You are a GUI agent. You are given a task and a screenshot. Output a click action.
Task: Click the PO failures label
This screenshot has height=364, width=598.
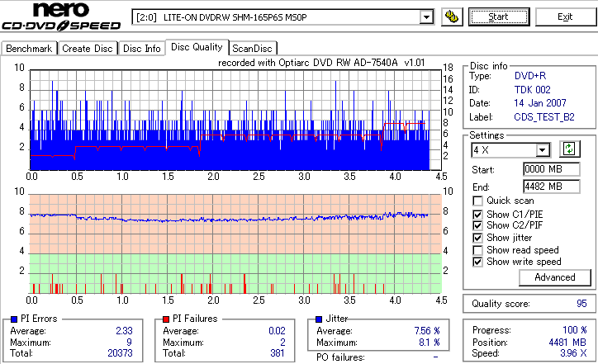(x=340, y=357)
